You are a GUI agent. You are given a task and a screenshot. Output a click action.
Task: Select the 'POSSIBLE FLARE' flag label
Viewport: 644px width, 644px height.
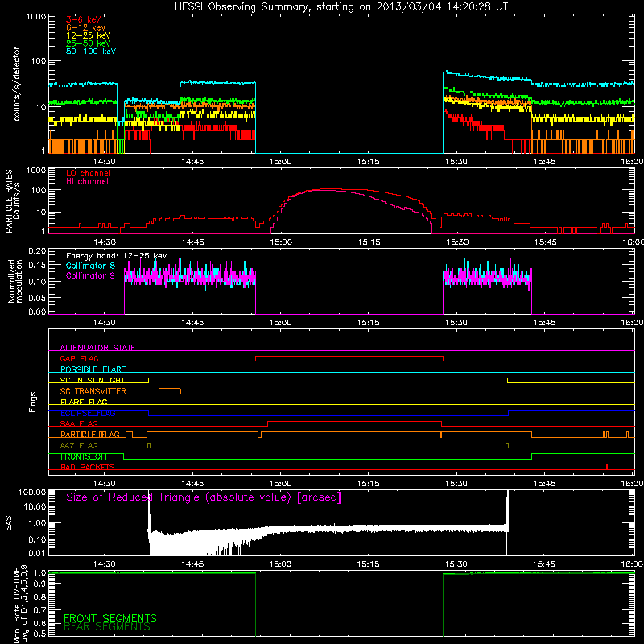point(93,369)
